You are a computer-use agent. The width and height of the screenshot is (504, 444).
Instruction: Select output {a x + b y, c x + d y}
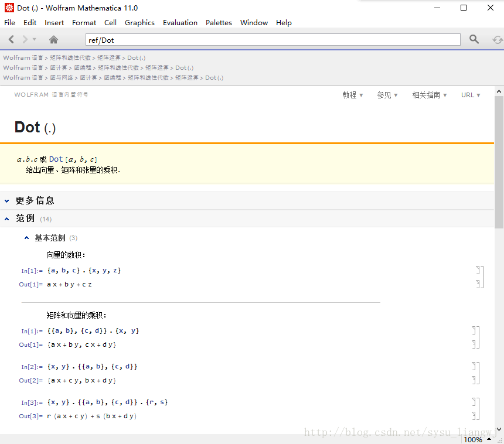point(81,345)
